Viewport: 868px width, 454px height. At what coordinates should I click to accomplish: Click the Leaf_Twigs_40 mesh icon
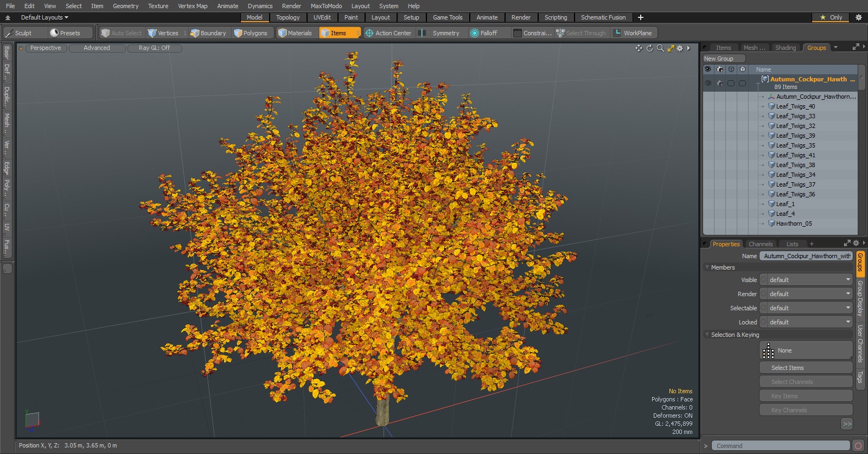tap(771, 106)
